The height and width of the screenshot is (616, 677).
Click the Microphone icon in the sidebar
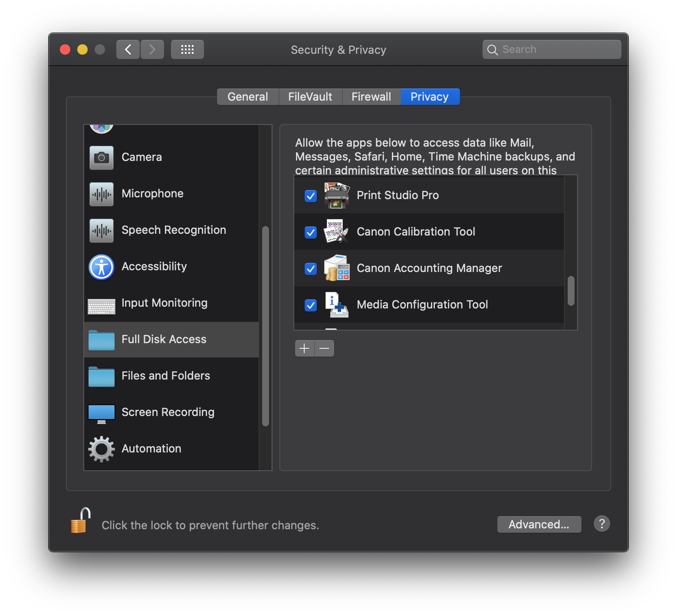coord(101,194)
